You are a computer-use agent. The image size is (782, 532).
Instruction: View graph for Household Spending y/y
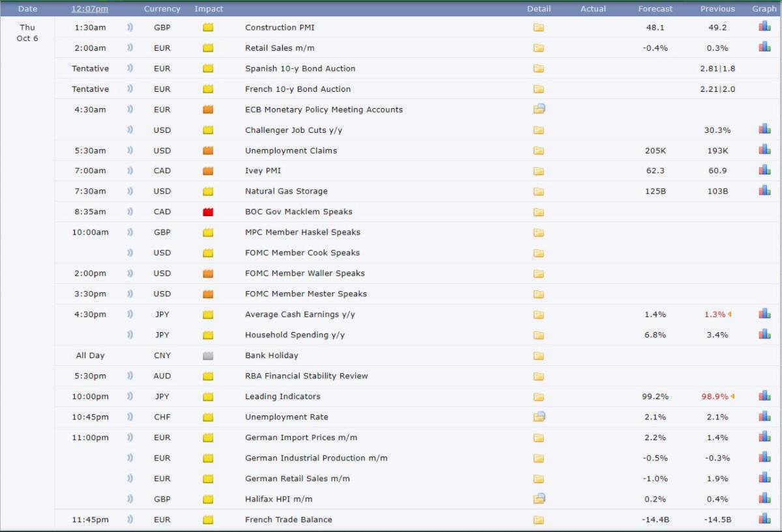(764, 334)
